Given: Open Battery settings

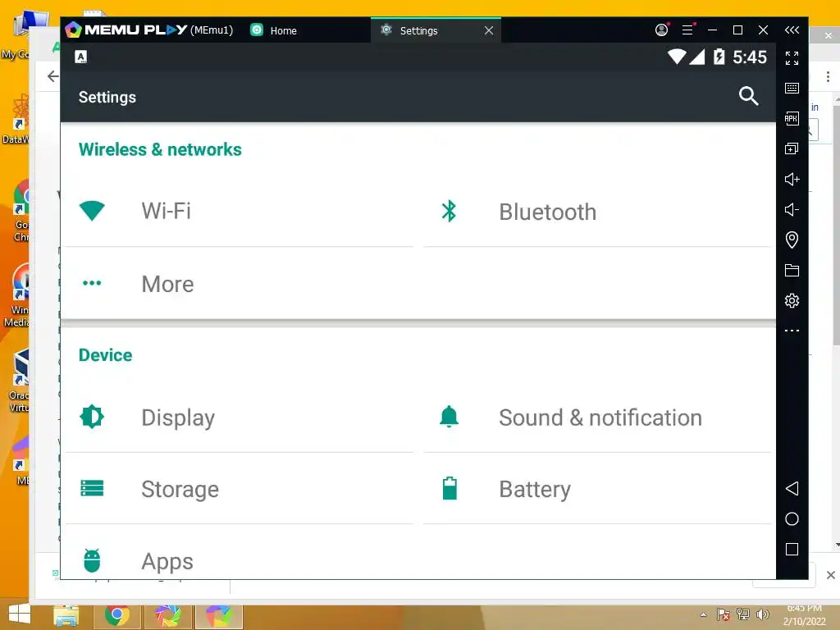Looking at the screenshot, I should click(x=597, y=489).
